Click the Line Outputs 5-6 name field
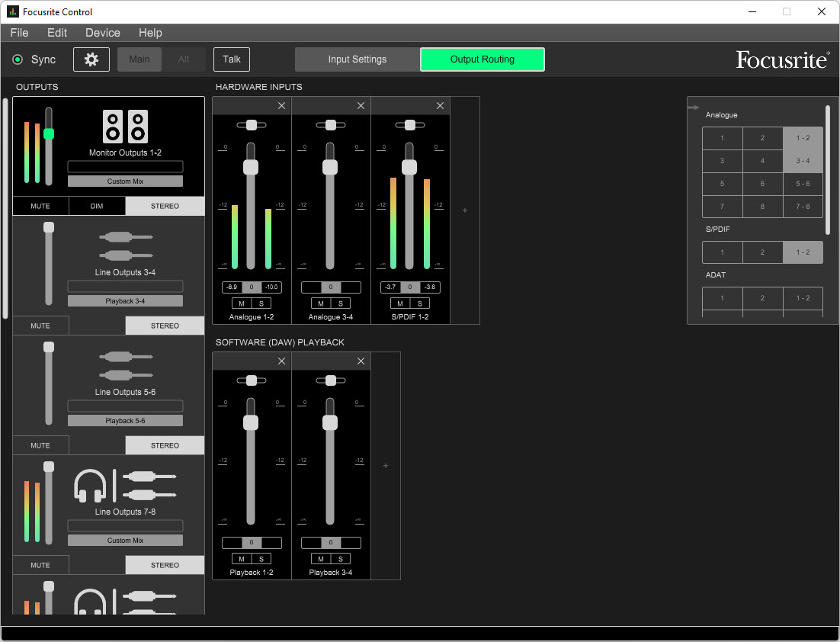 pos(125,406)
